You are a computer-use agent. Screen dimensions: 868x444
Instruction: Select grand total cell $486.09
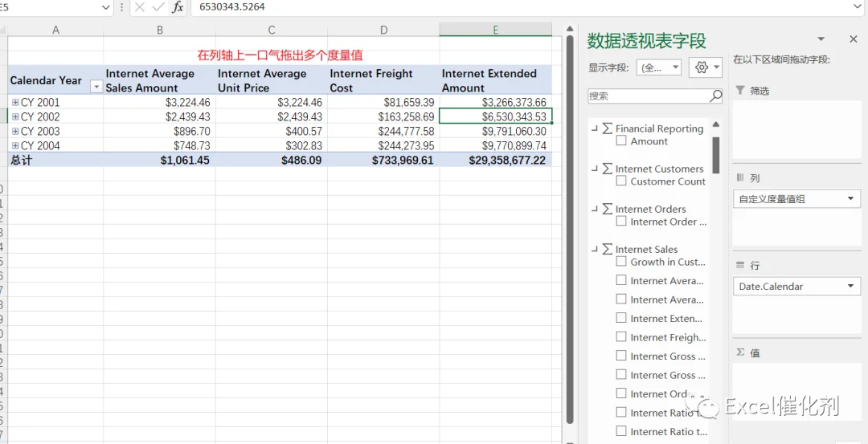pos(272,160)
